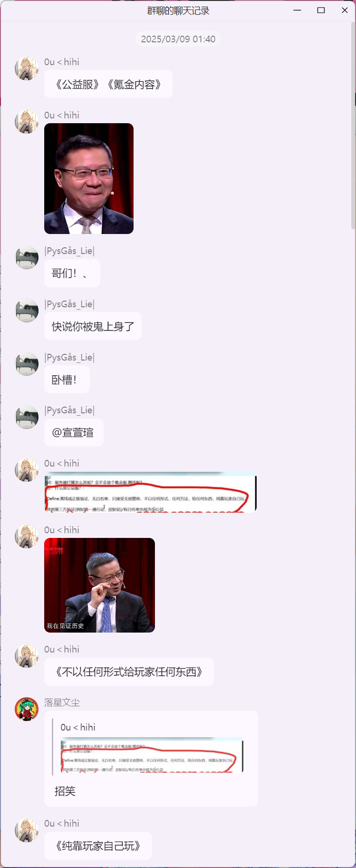Click the '招笑' reply text
Screen dimensions: 356x868
(65, 791)
